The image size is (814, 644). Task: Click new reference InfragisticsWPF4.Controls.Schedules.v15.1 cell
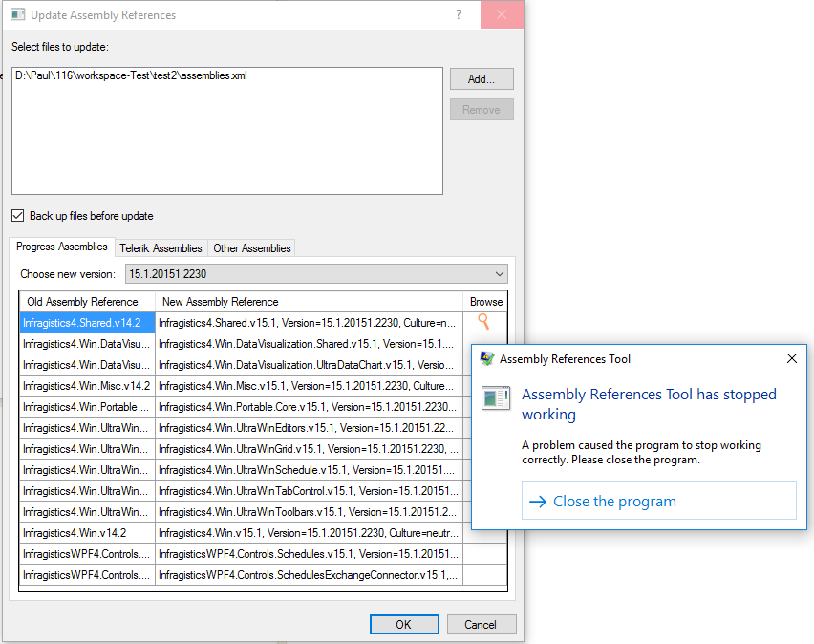click(309, 554)
